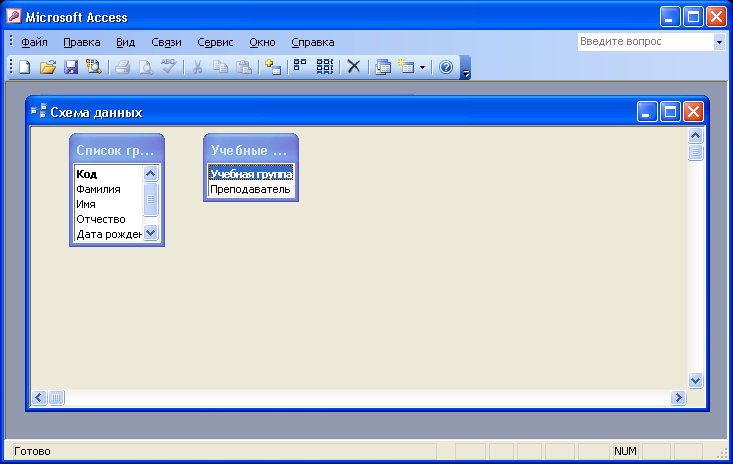733x464 pixels.
Task: Click the Print toolbar icon
Action: (x=122, y=67)
